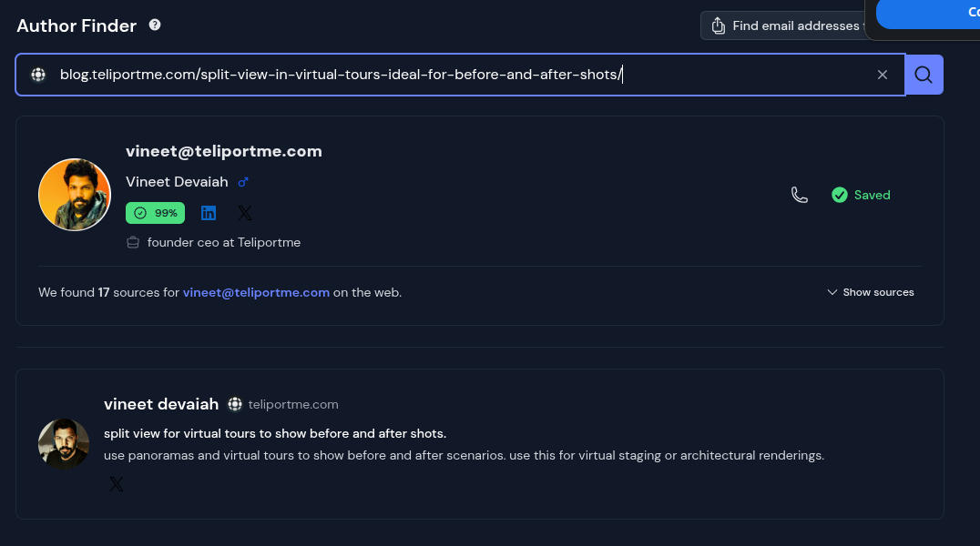Clear the search field with the X icon
The image size is (980, 546).
click(x=883, y=75)
